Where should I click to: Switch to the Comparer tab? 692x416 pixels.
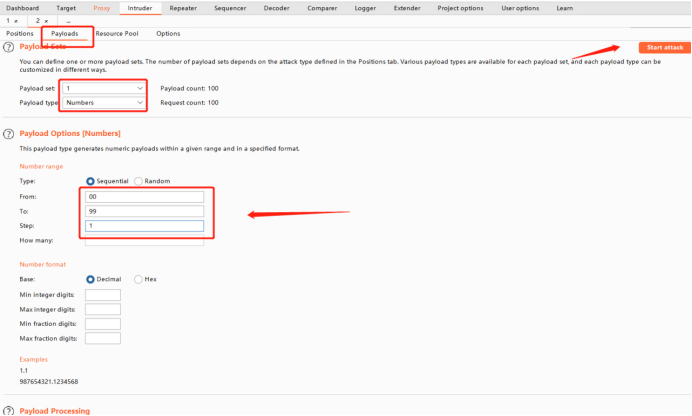(x=322, y=8)
